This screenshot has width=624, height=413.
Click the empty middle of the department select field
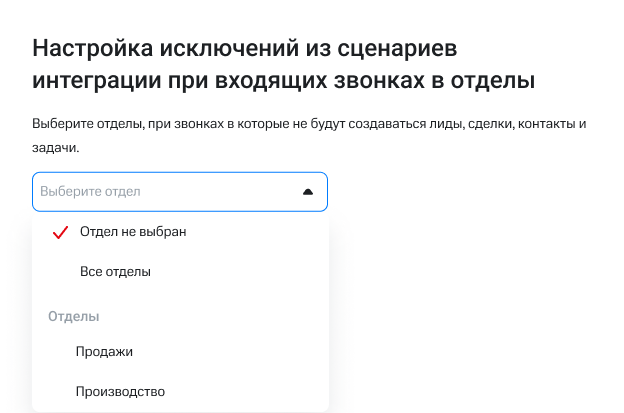220,191
